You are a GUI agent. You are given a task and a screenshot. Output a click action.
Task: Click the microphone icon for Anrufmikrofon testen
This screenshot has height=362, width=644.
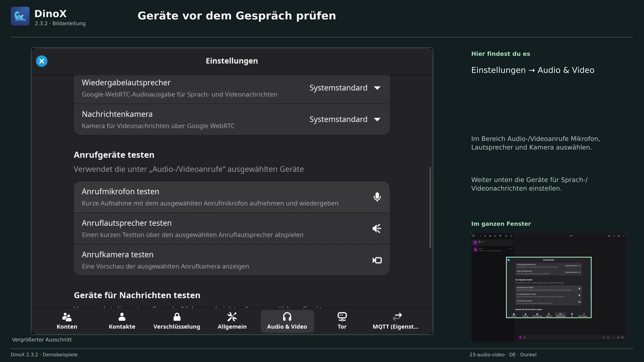(x=377, y=197)
